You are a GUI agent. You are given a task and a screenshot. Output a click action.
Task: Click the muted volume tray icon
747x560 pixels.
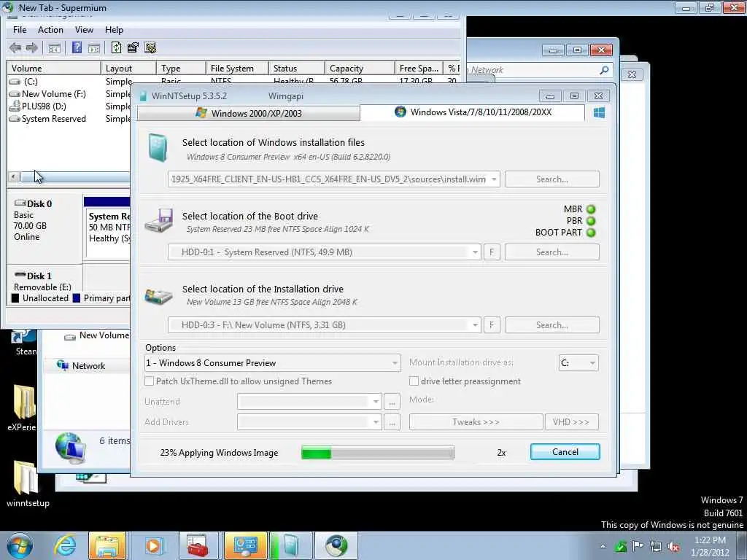coord(673,547)
